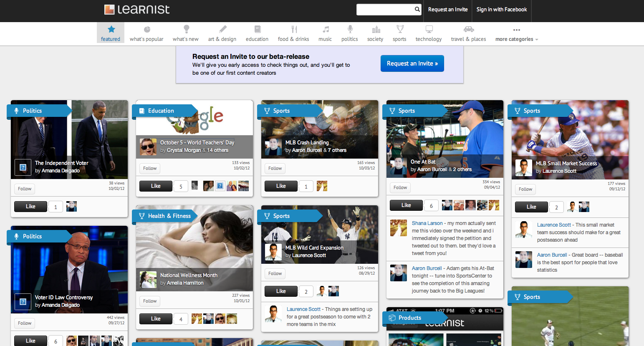Viewport: 644px width, 346px height.
Task: Select the art & design pencil icon
Action: pos(223,29)
